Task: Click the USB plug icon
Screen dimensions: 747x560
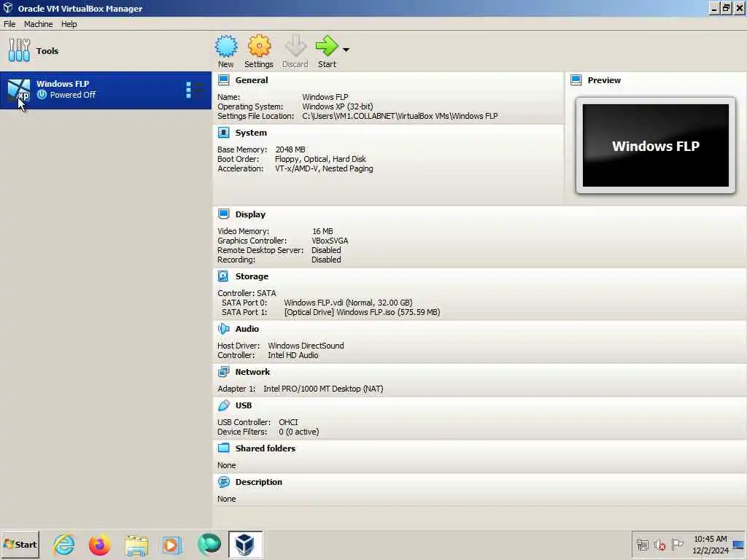Action: click(x=223, y=405)
